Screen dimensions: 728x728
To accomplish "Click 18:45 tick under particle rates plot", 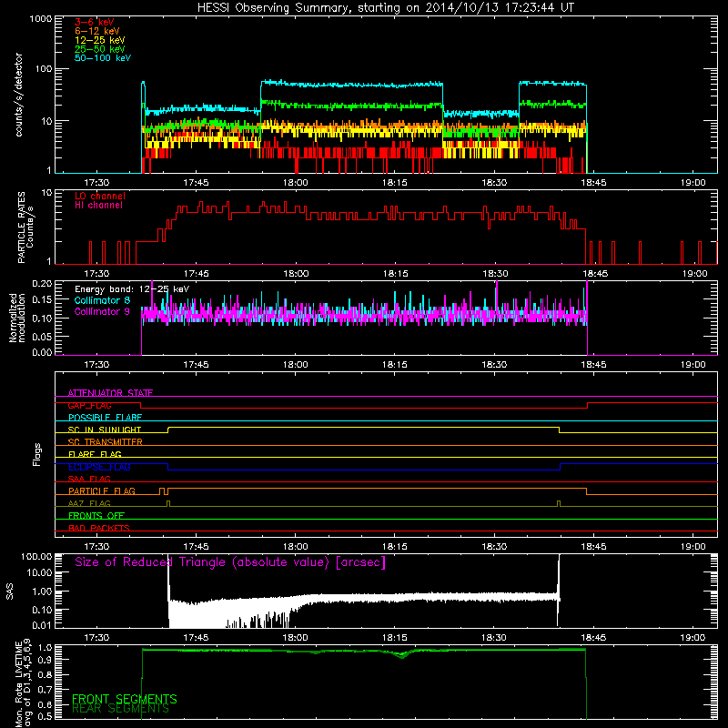I will [x=595, y=274].
